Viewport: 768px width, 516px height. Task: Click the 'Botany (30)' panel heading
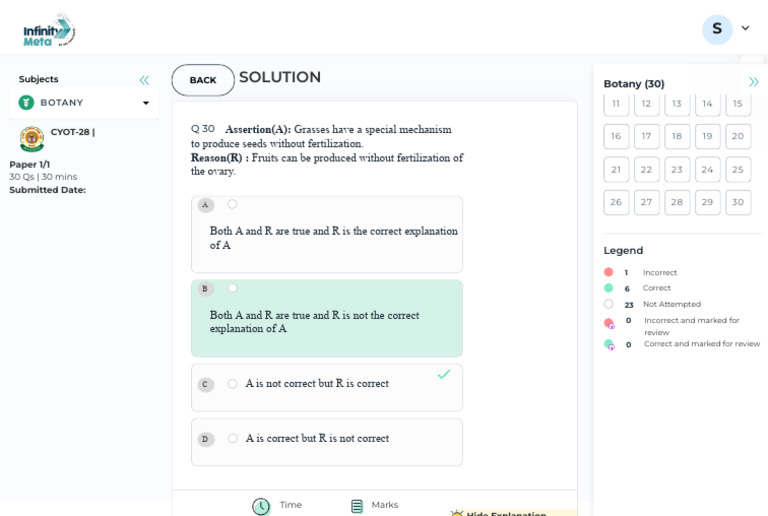point(634,84)
